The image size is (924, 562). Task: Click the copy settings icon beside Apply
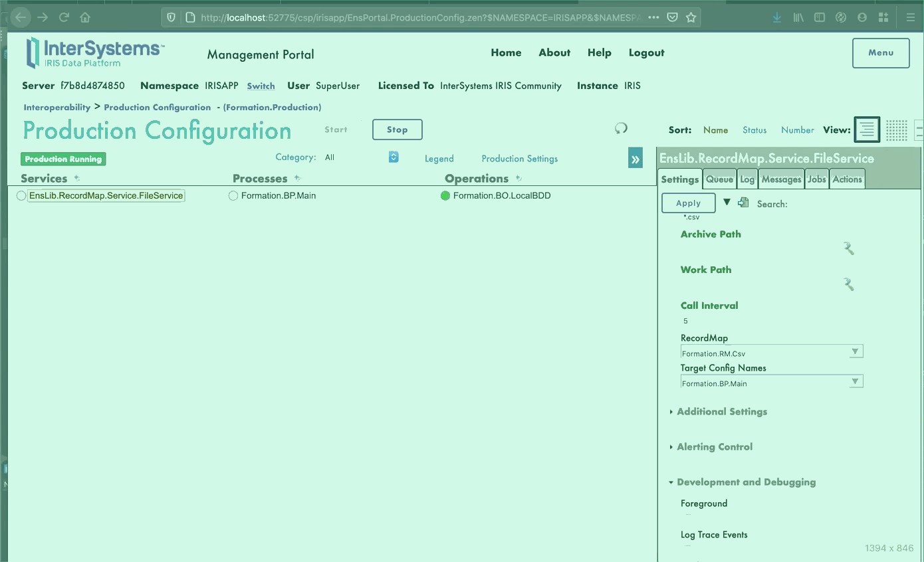tap(743, 201)
